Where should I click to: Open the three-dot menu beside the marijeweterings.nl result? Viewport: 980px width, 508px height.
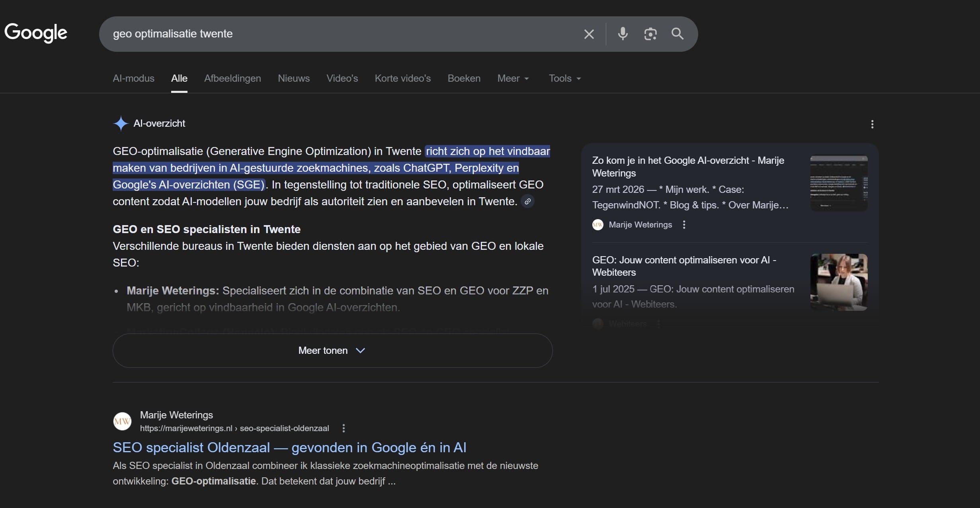(343, 428)
